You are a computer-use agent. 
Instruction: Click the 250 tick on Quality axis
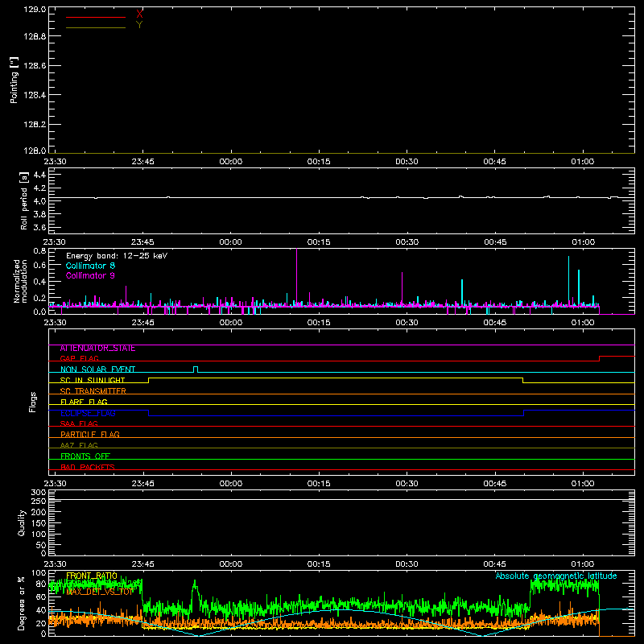38,502
